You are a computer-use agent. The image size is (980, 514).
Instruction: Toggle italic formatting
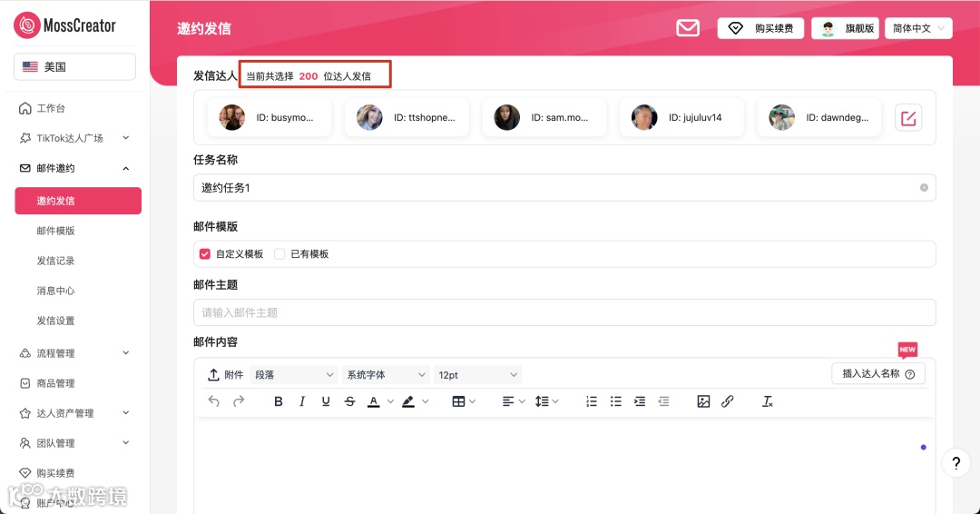point(302,401)
